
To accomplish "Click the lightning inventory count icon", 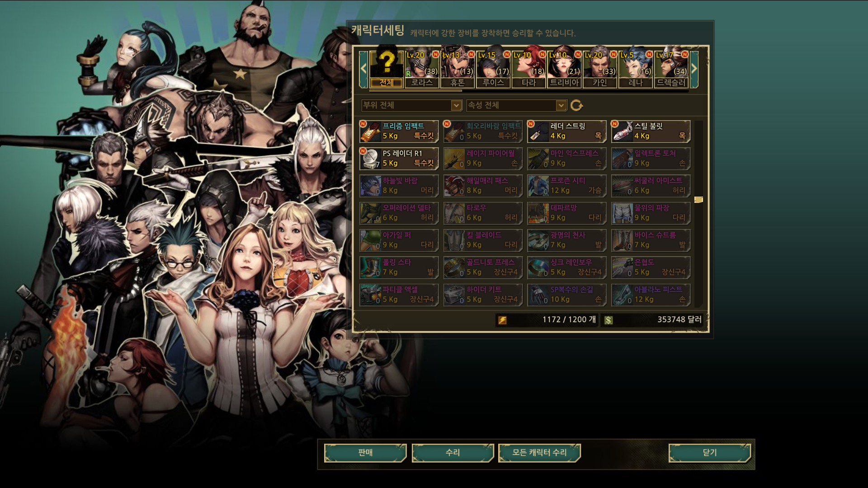I will coord(502,320).
